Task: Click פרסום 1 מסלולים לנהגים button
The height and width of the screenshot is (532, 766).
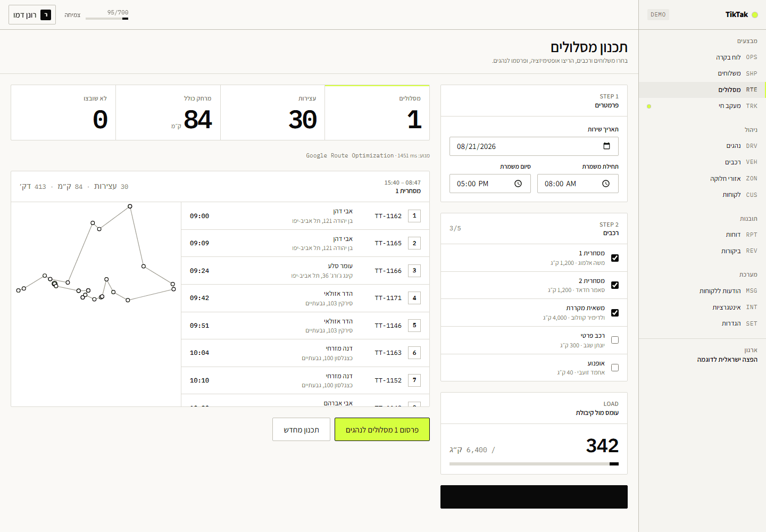Action: (382, 429)
